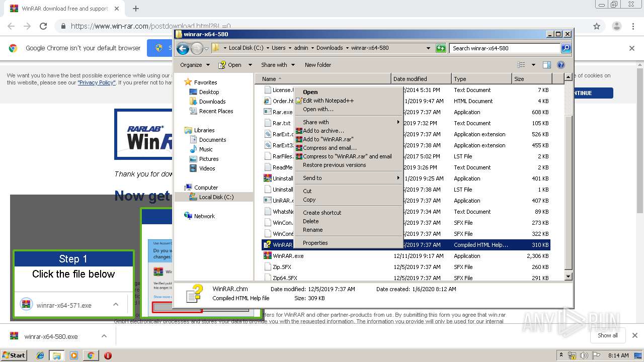
Task: Open Explorer Help question mark icon
Action: [x=561, y=65]
